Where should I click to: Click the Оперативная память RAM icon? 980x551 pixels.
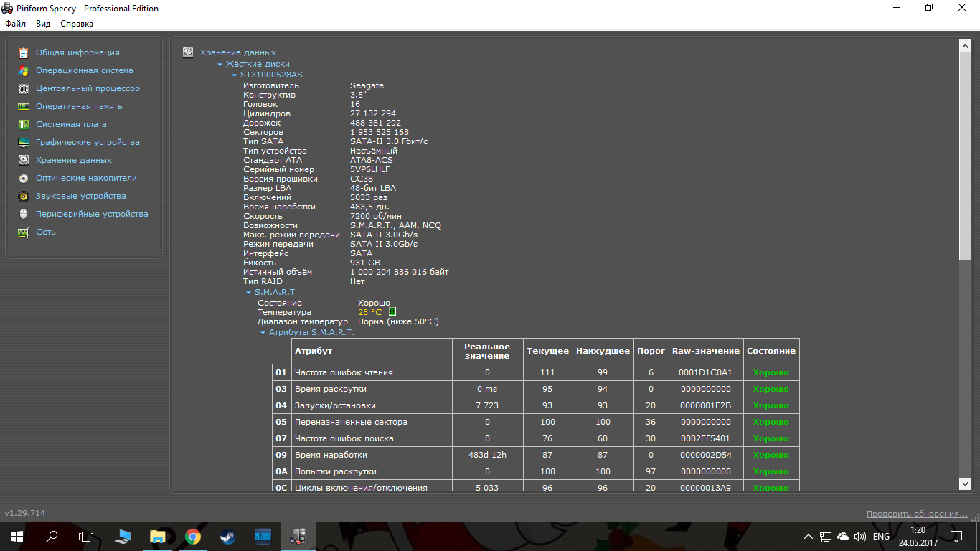click(x=24, y=106)
